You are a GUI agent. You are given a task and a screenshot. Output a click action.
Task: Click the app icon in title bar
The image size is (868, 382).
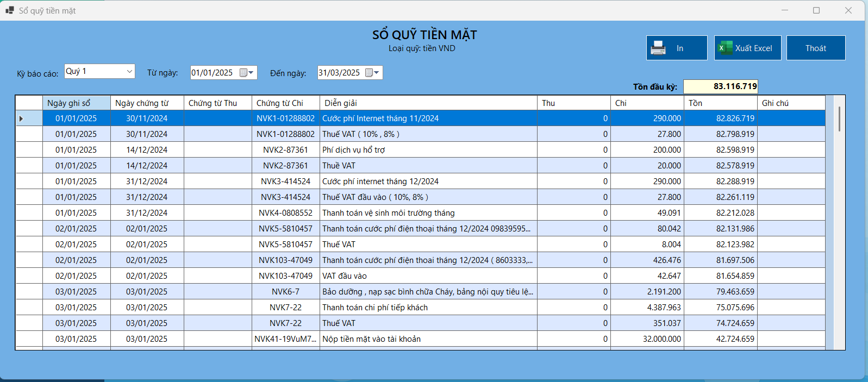(x=10, y=10)
